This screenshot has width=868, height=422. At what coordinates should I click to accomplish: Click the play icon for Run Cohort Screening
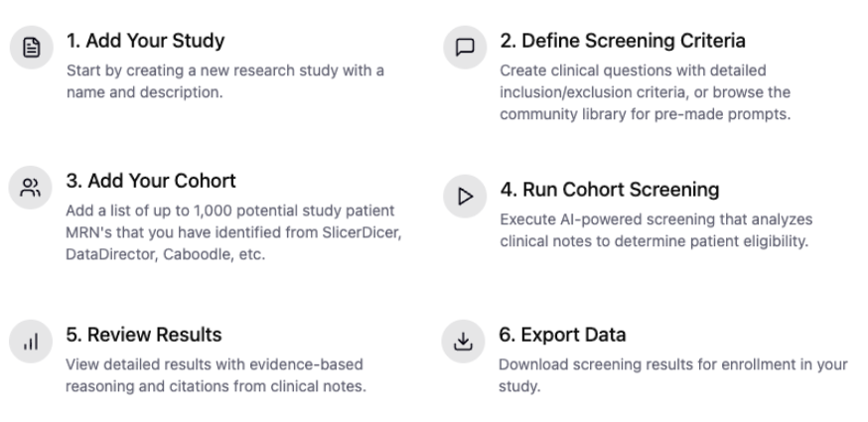pos(465,196)
